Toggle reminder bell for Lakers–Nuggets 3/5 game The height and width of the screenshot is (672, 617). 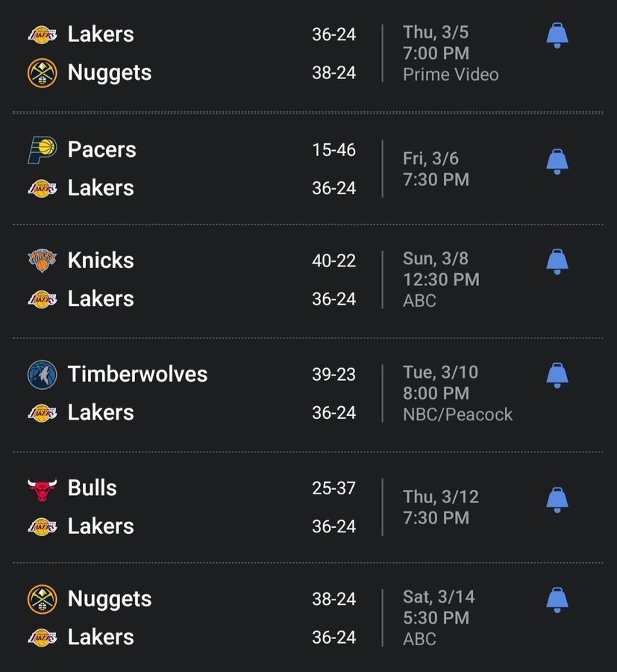(x=557, y=35)
